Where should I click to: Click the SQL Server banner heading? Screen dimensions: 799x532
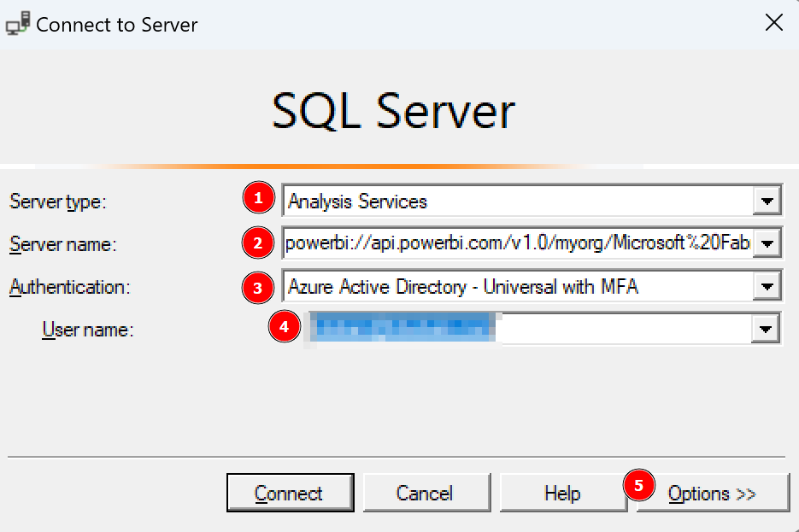tap(394, 112)
